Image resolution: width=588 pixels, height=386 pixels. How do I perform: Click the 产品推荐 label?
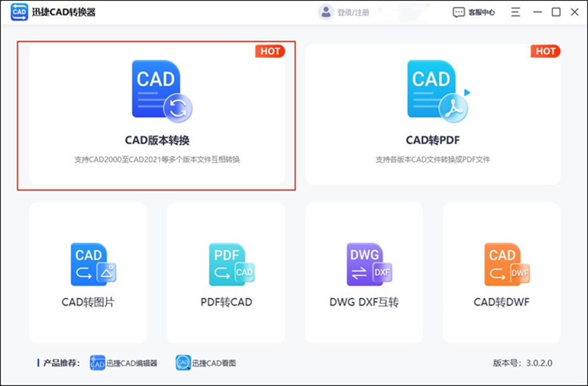62,363
